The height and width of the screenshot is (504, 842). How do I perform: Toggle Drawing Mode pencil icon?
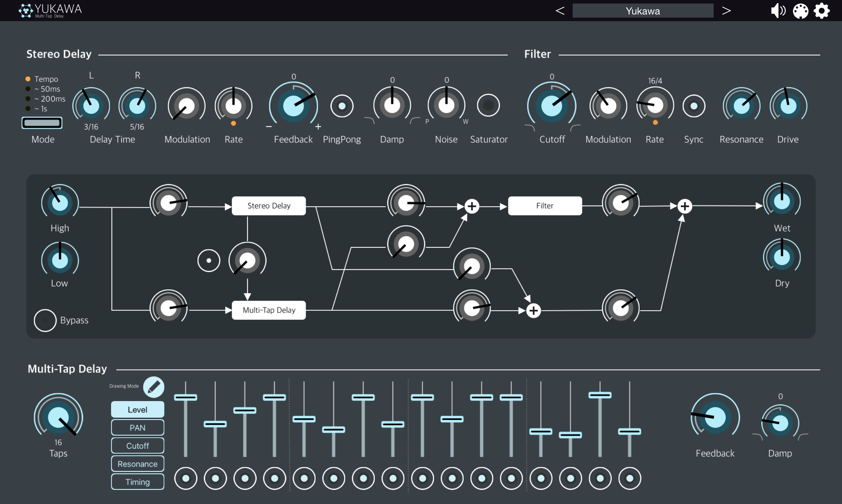pos(154,387)
